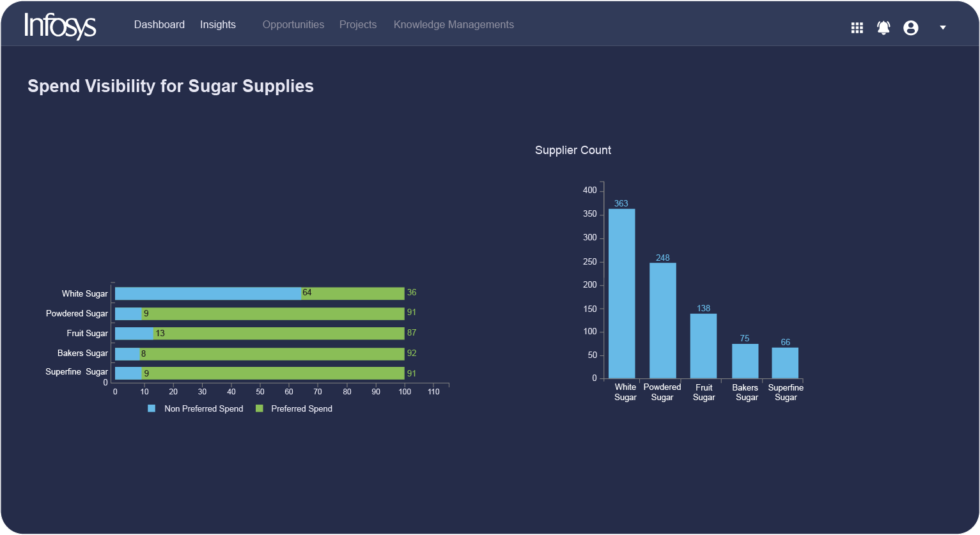Open the Opportunities menu item
The image size is (980, 535).
293,24
